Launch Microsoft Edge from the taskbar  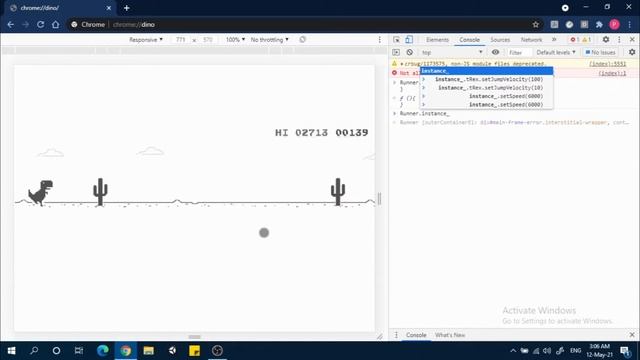(x=102, y=351)
